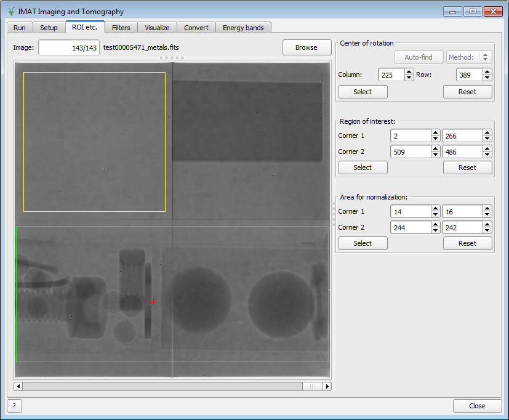Open the Visualize tab
The image size is (509, 420).
pyautogui.click(x=157, y=27)
